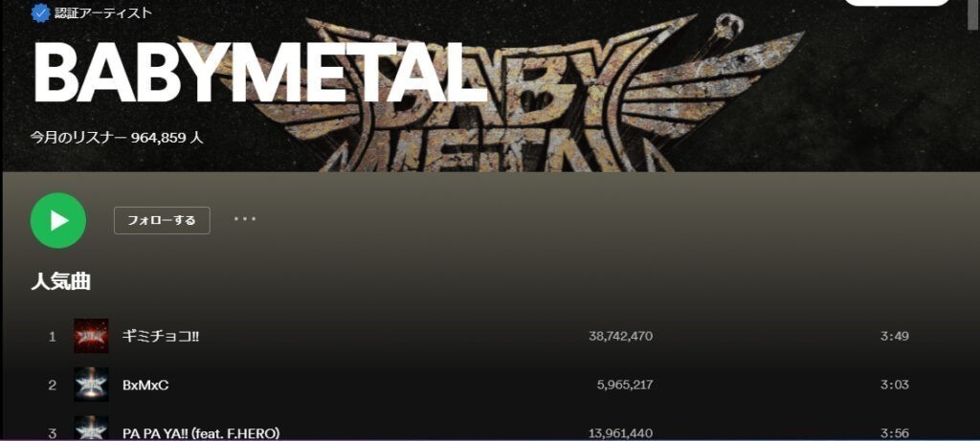Click the BABYMETAL artist name heading
980x441 pixels.
(x=259, y=73)
